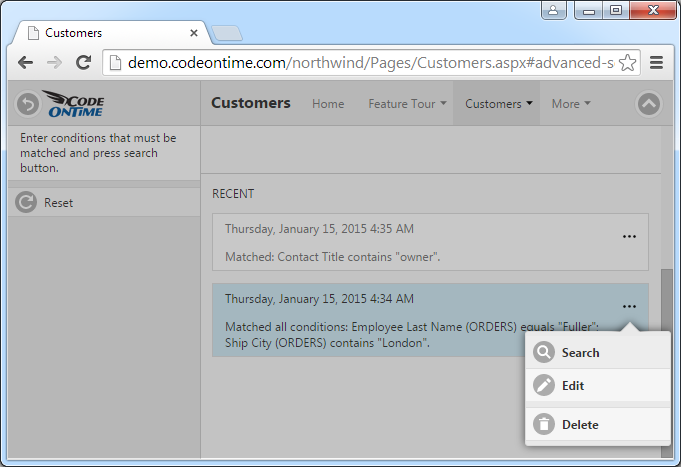Viewport: 681px width, 467px height.
Task: Click the circular back arrow icon
Action: 28,103
